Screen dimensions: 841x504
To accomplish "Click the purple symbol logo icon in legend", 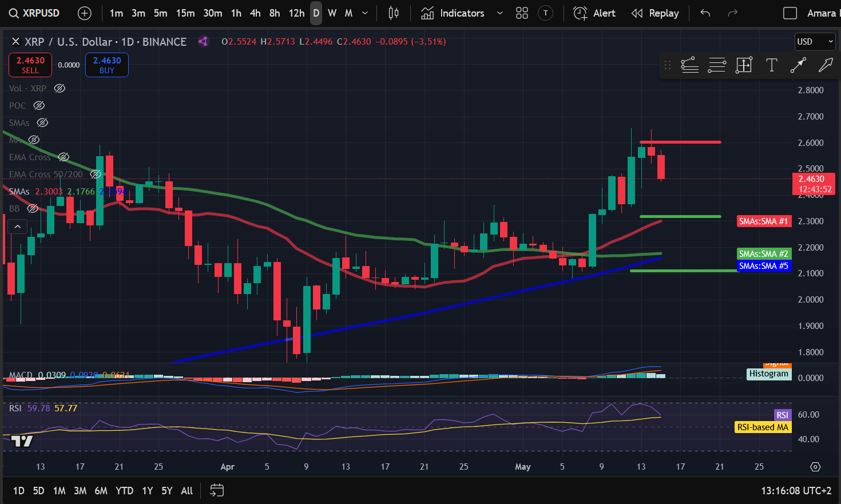I will coord(203,41).
